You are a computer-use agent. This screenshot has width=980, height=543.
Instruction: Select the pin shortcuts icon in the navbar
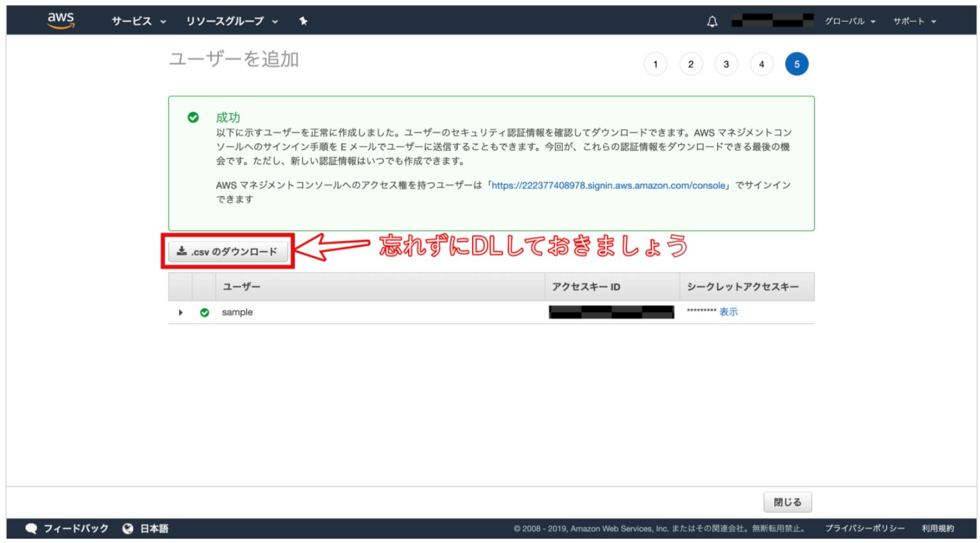(303, 21)
